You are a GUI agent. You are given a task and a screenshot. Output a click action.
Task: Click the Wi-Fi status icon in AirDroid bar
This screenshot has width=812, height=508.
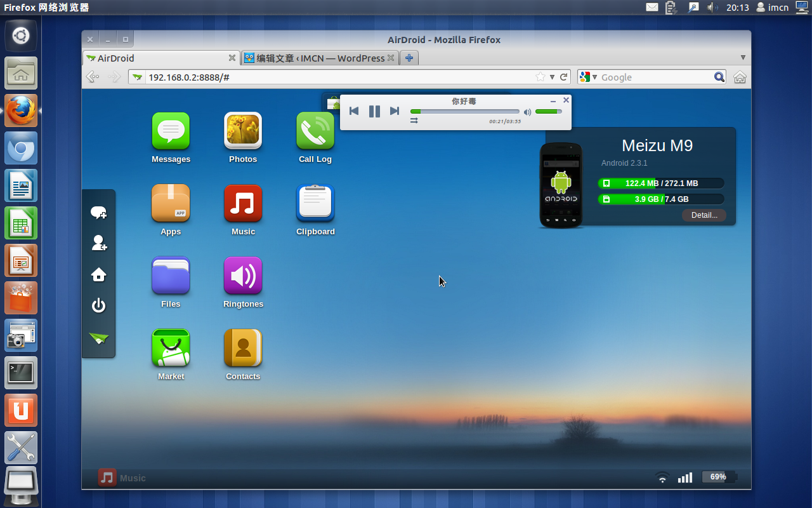click(662, 478)
